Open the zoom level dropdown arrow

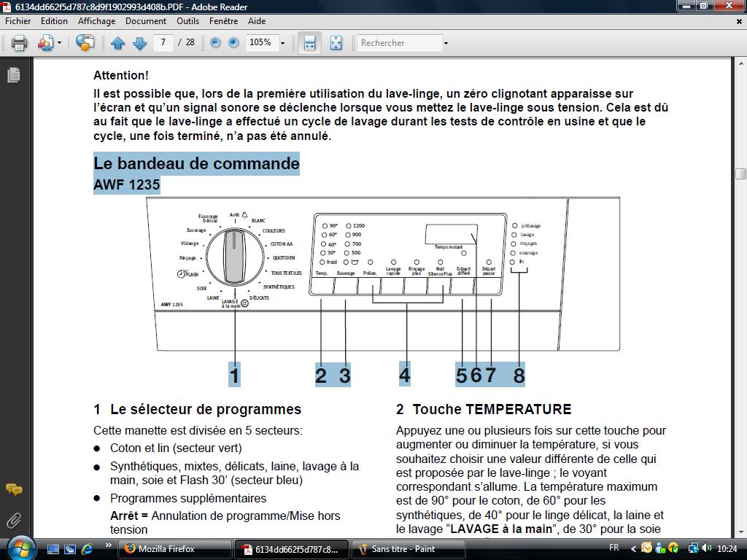coord(282,43)
